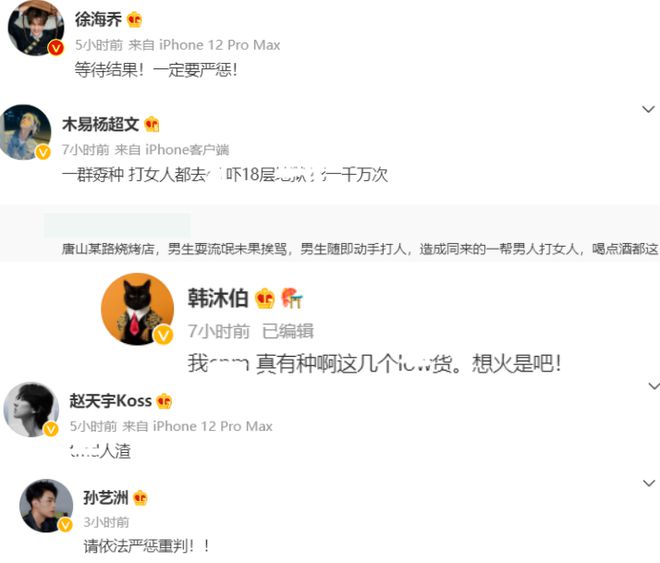Open the username link 孙艺洲
Screen dimensions: 660x563
(106, 498)
